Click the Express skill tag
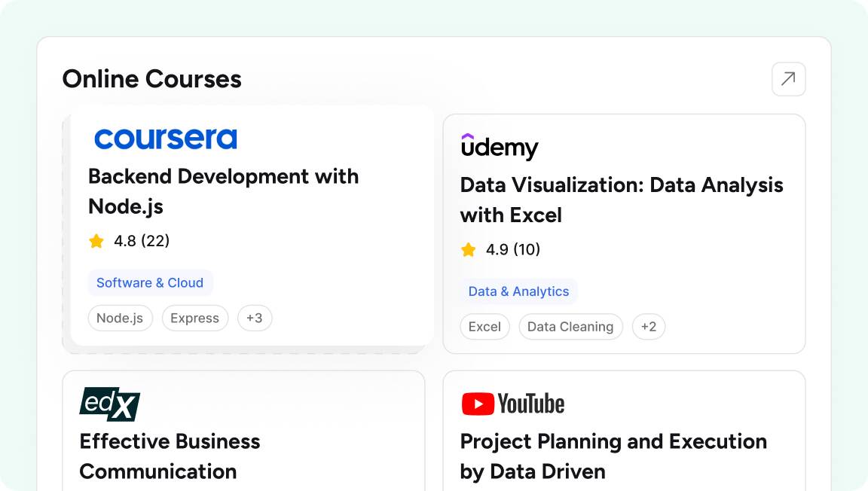Image resolution: width=868 pixels, height=491 pixels. point(195,319)
